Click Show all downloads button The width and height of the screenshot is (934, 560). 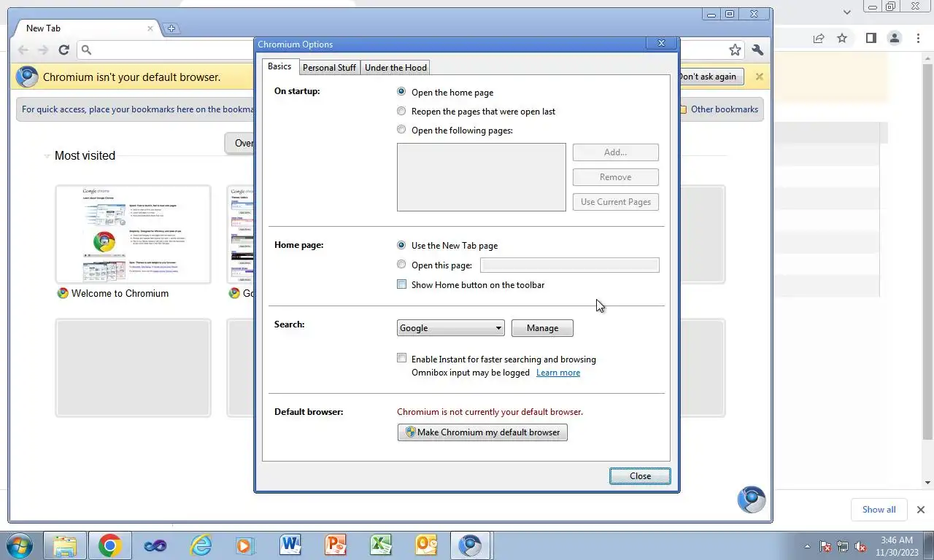click(x=879, y=510)
